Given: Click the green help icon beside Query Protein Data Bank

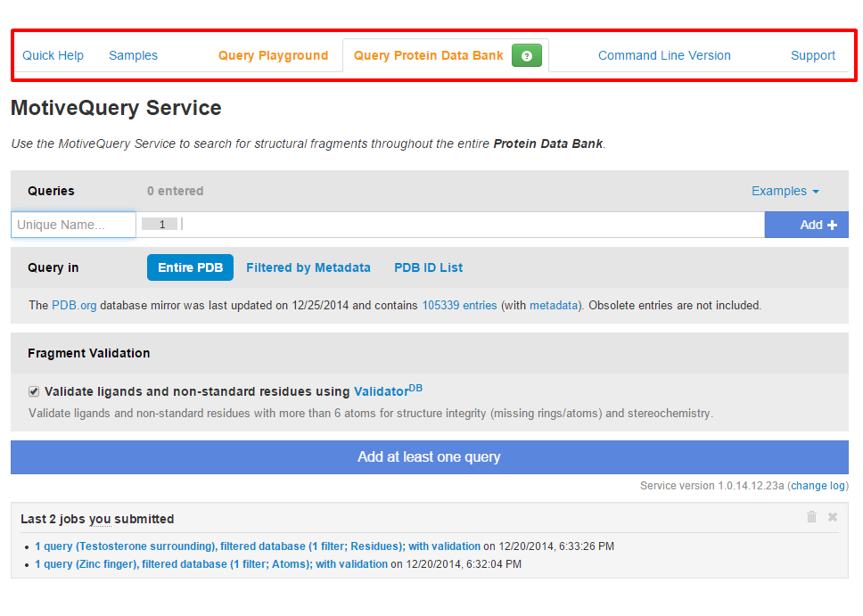Looking at the screenshot, I should tap(526, 55).
